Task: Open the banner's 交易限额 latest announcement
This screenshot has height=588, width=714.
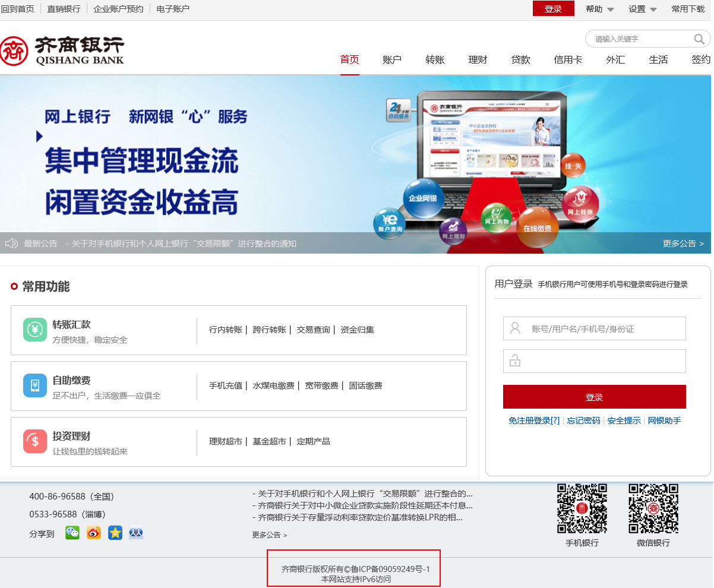Action: [x=181, y=244]
